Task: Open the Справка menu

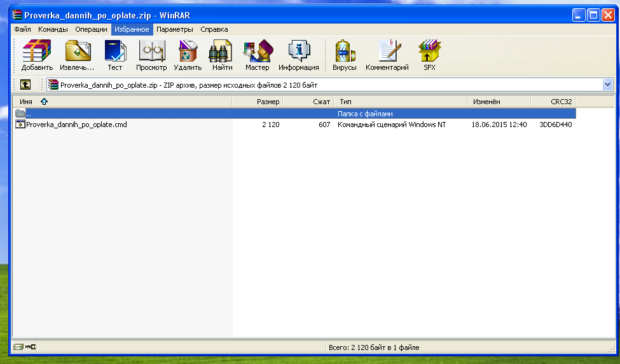Action: (x=214, y=29)
